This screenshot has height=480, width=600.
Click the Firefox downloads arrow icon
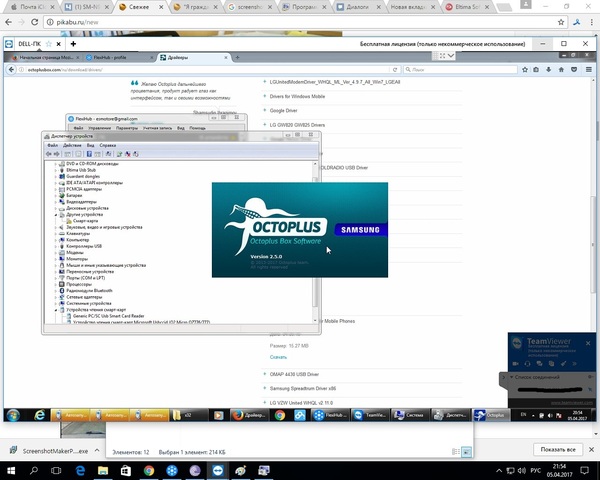(548, 70)
